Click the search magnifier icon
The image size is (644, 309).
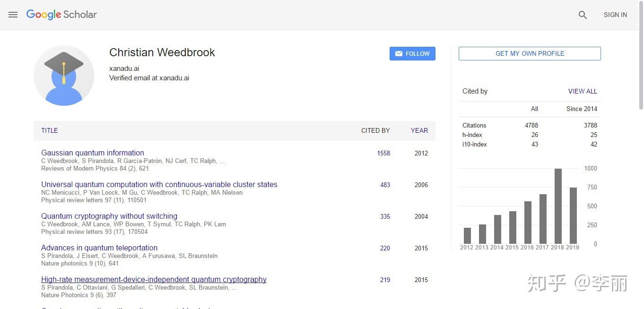(x=583, y=15)
